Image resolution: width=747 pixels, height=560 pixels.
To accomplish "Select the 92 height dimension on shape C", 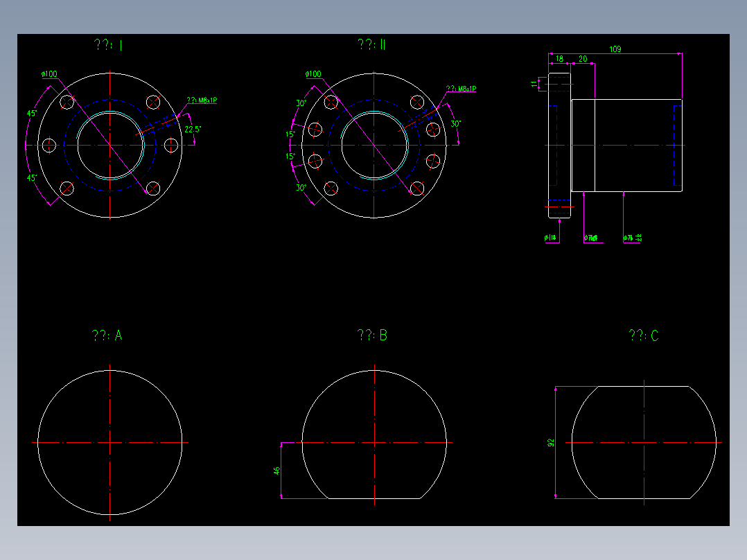I will point(551,443).
